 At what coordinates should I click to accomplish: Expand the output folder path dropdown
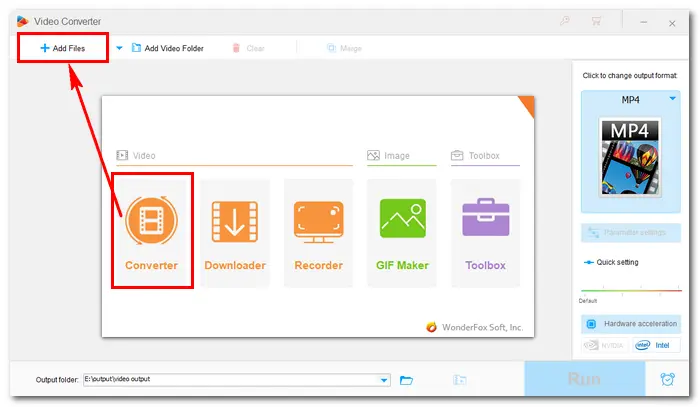point(383,380)
